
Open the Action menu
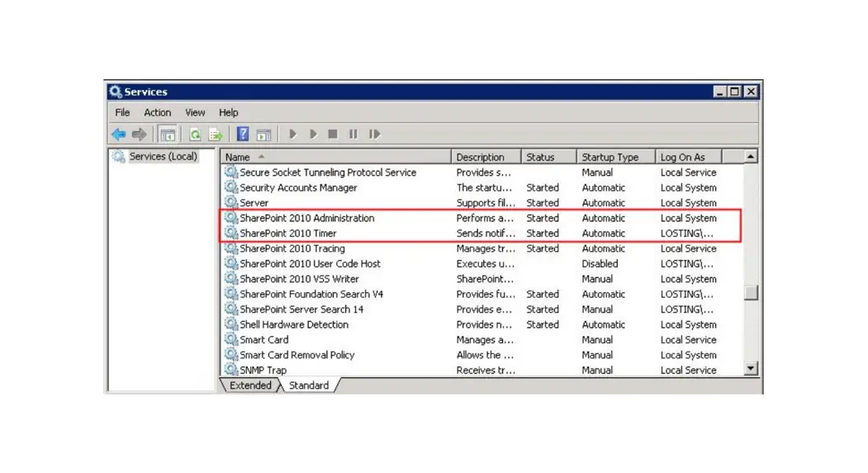click(157, 112)
